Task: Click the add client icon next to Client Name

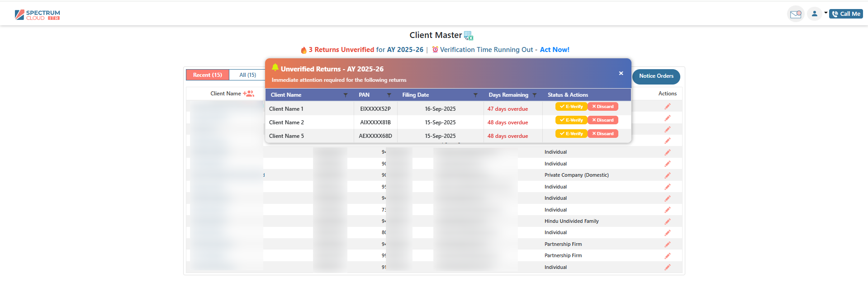Action: tap(248, 94)
